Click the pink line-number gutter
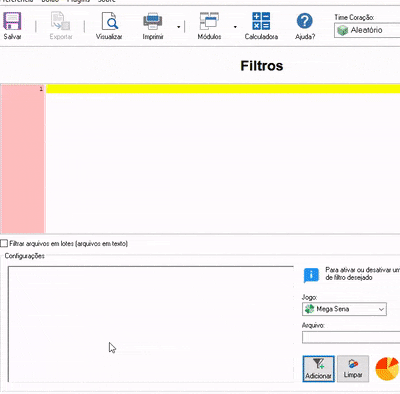The width and height of the screenshot is (400, 394). tap(23, 159)
